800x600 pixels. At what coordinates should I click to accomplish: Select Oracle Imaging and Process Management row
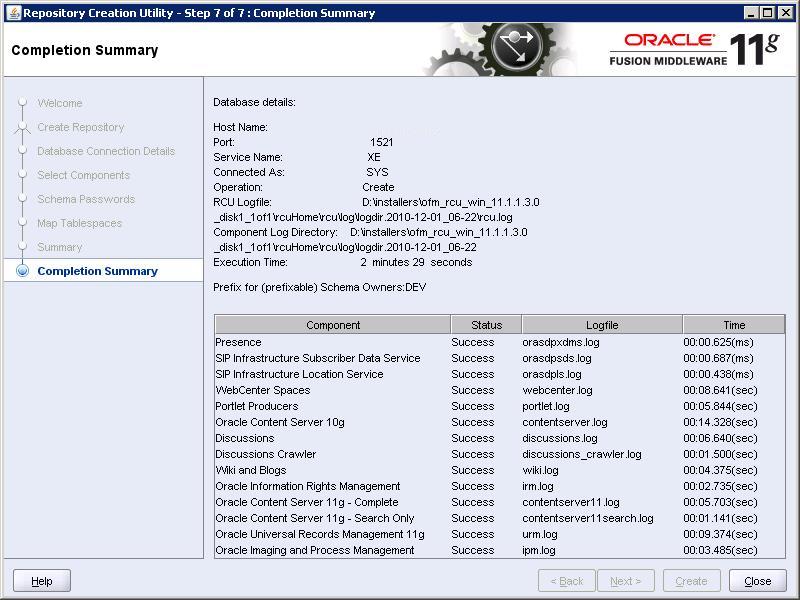[x=499, y=550]
